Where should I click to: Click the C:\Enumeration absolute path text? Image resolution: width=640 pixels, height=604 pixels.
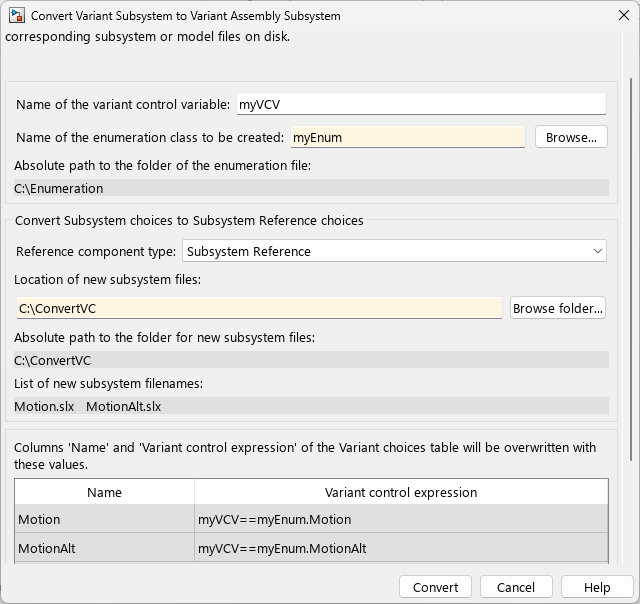click(x=59, y=189)
